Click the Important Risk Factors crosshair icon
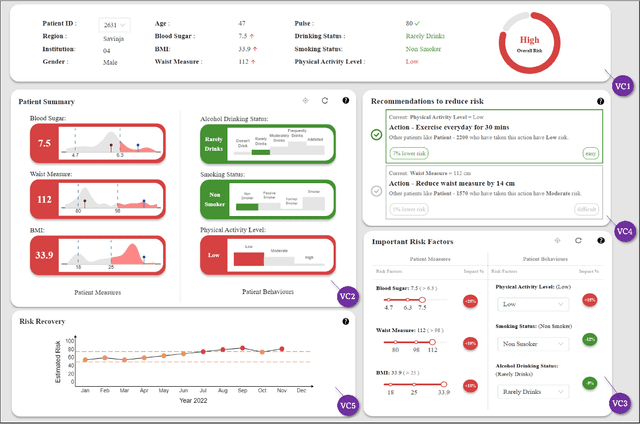 click(557, 241)
